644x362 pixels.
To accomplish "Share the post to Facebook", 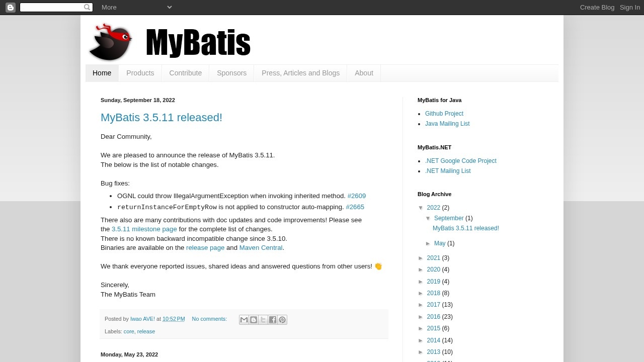I will (x=272, y=319).
